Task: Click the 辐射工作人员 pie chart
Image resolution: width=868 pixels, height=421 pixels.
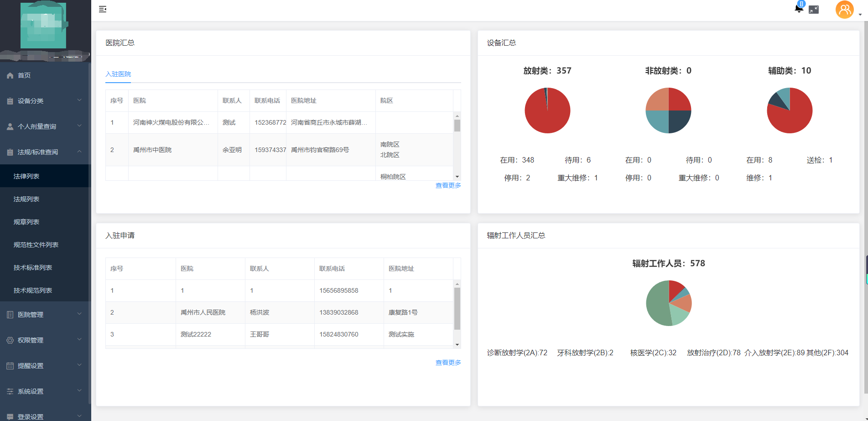Action: (669, 303)
